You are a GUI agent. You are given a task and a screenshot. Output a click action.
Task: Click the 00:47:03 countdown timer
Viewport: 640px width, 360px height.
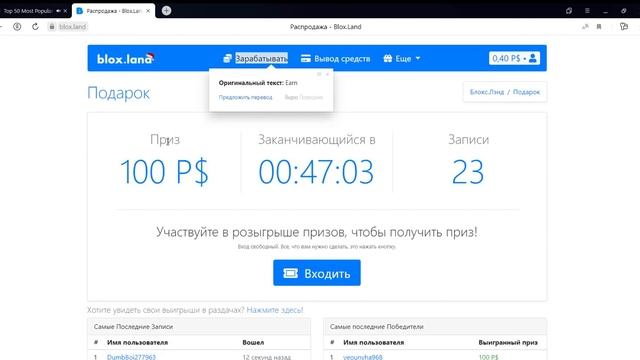[x=316, y=172]
